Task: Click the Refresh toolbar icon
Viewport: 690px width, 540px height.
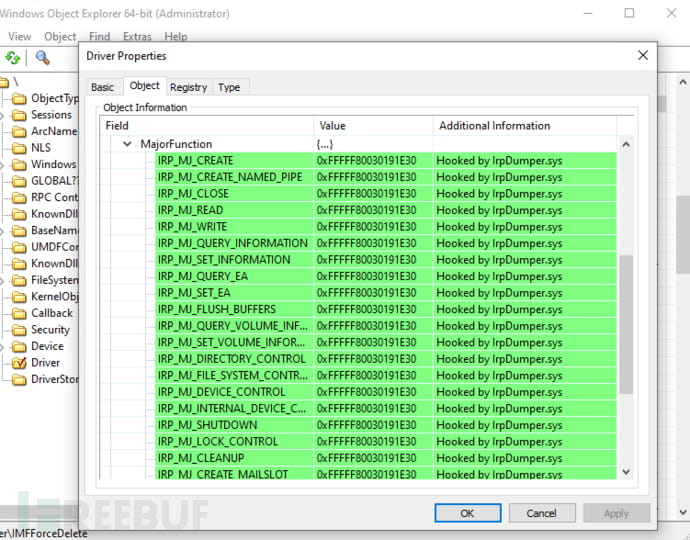Action: 12,58
